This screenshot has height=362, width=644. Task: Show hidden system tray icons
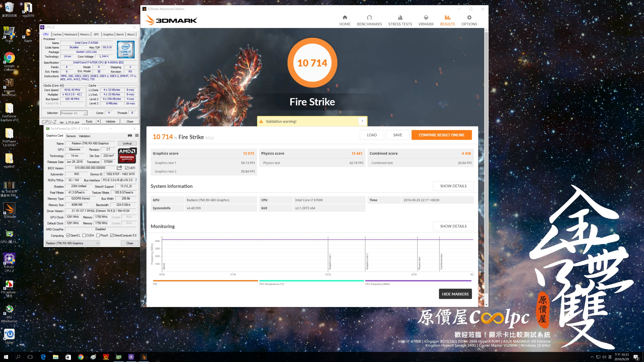tap(592, 357)
